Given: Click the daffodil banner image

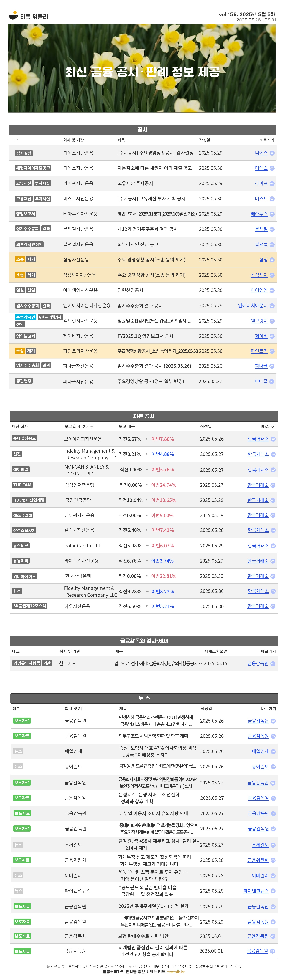Looking at the screenshot, I should click(x=142, y=68).
